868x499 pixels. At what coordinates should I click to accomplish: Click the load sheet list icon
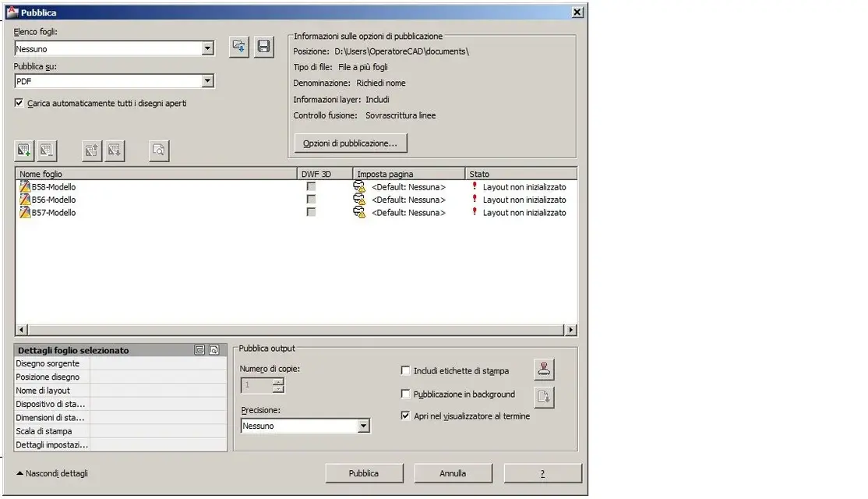pyautogui.click(x=239, y=47)
